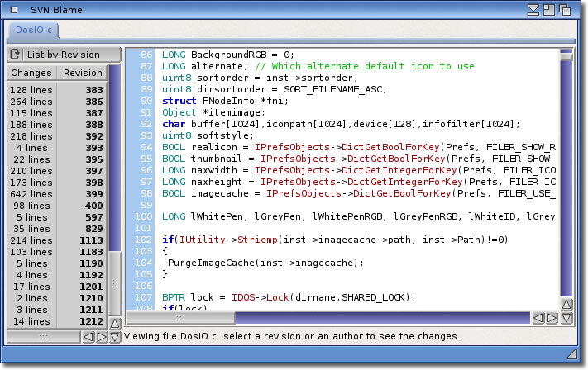Select revision 383 with 128 lines
Viewport: 588px width, 370px height.
point(57,89)
